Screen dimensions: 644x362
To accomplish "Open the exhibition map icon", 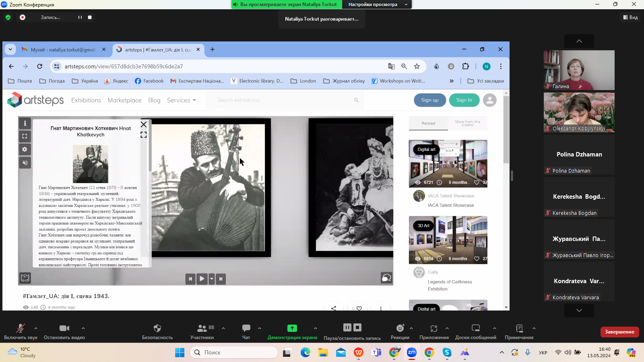I will click(x=25, y=278).
